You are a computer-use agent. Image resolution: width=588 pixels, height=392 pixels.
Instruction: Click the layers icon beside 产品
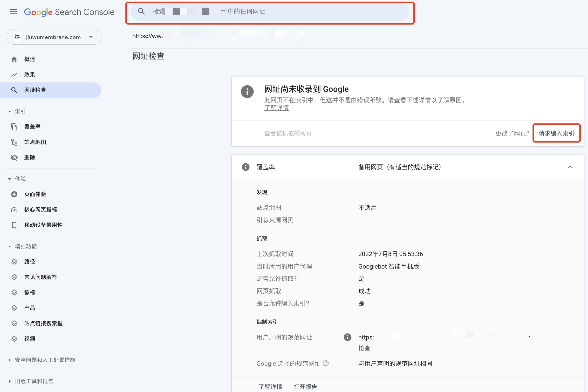pos(14,308)
